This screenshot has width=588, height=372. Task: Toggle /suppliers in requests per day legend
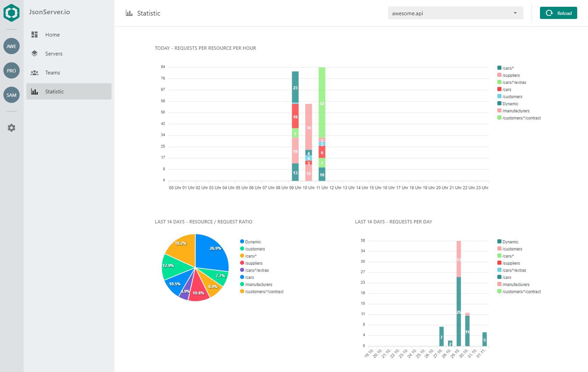click(x=509, y=263)
